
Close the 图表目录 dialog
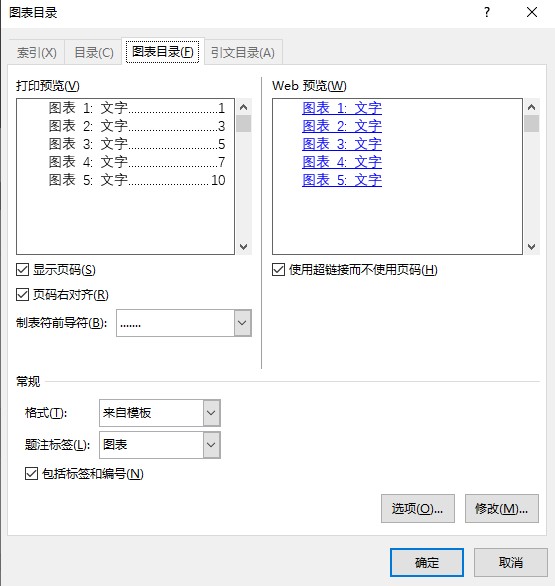532,12
